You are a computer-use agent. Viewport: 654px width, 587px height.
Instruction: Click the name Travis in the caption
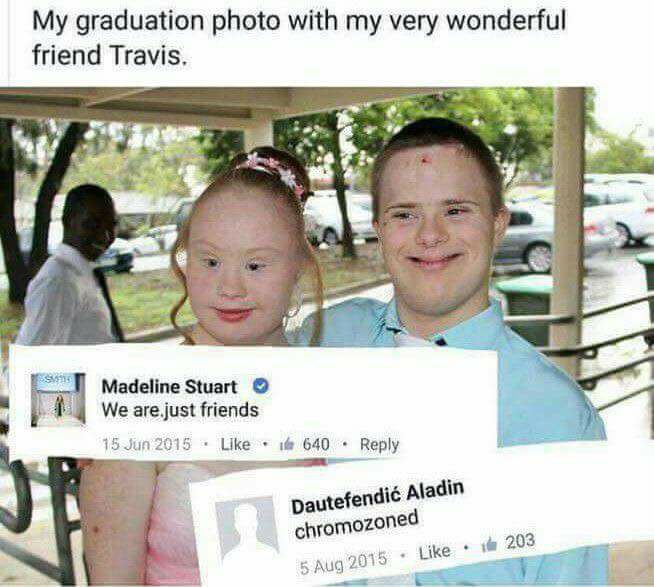click(x=146, y=55)
